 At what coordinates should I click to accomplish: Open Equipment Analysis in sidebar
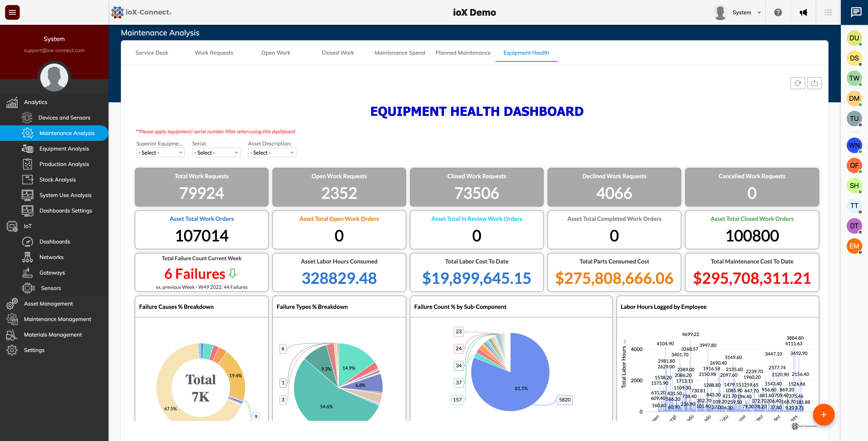tap(64, 149)
